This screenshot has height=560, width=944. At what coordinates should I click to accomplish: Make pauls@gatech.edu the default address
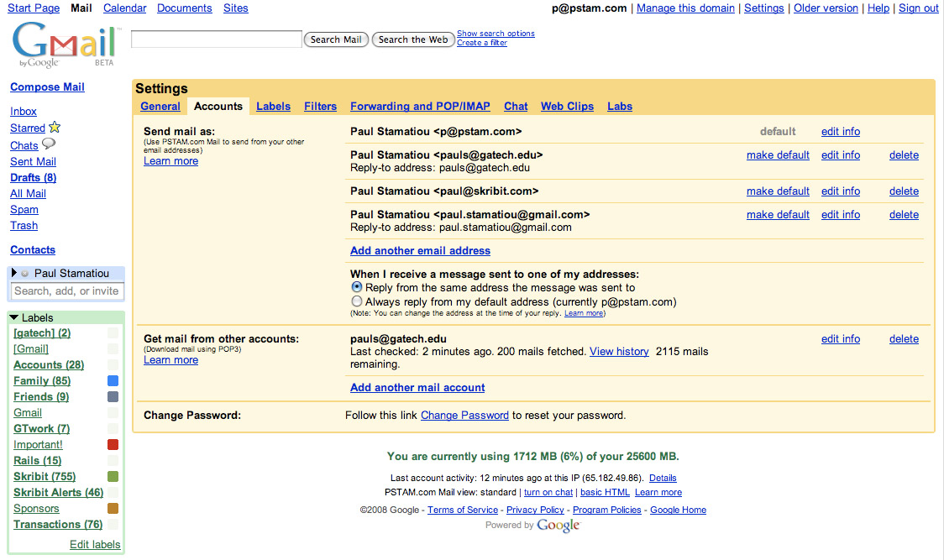click(x=778, y=154)
